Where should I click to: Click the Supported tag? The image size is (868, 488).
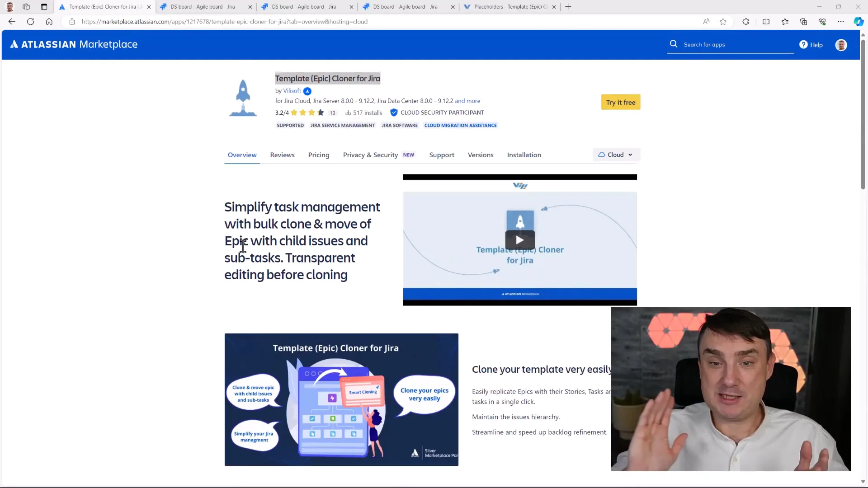(290, 125)
